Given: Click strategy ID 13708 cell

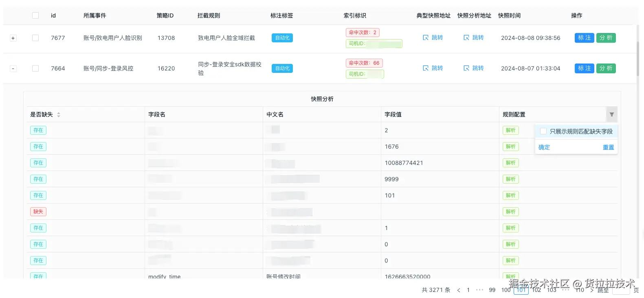Looking at the screenshot, I should click(166, 38).
